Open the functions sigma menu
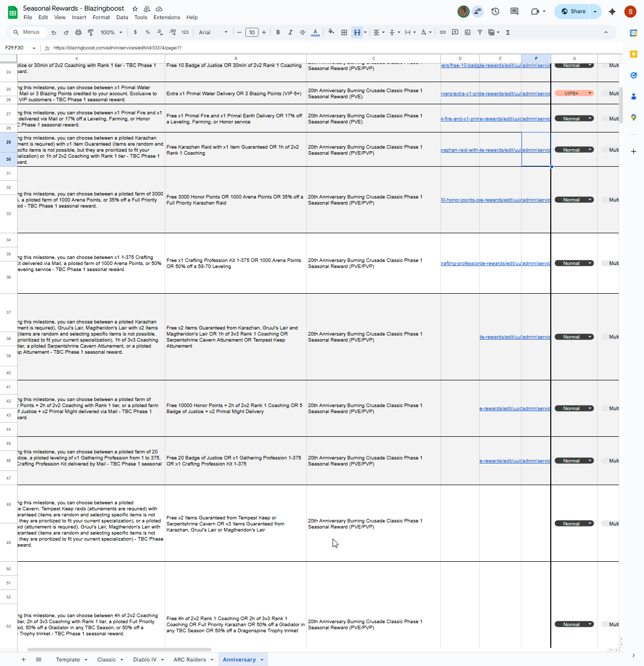This screenshot has height=666, width=644. [508, 32]
